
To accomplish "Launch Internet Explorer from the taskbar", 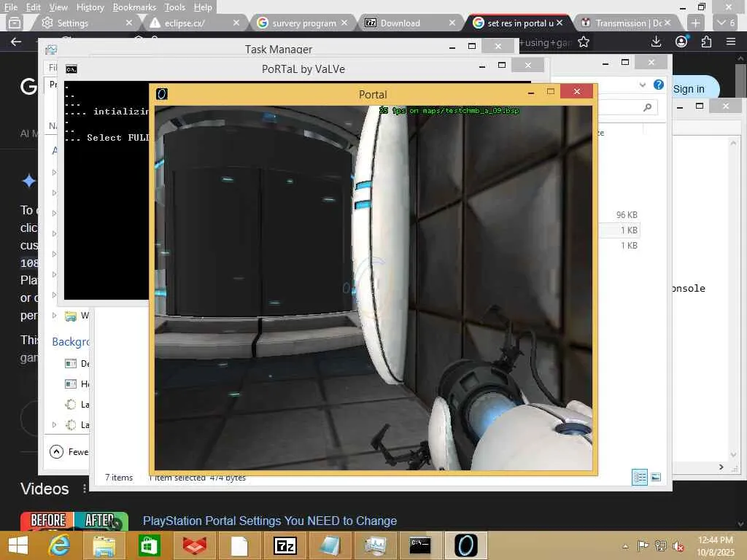I will (60, 545).
